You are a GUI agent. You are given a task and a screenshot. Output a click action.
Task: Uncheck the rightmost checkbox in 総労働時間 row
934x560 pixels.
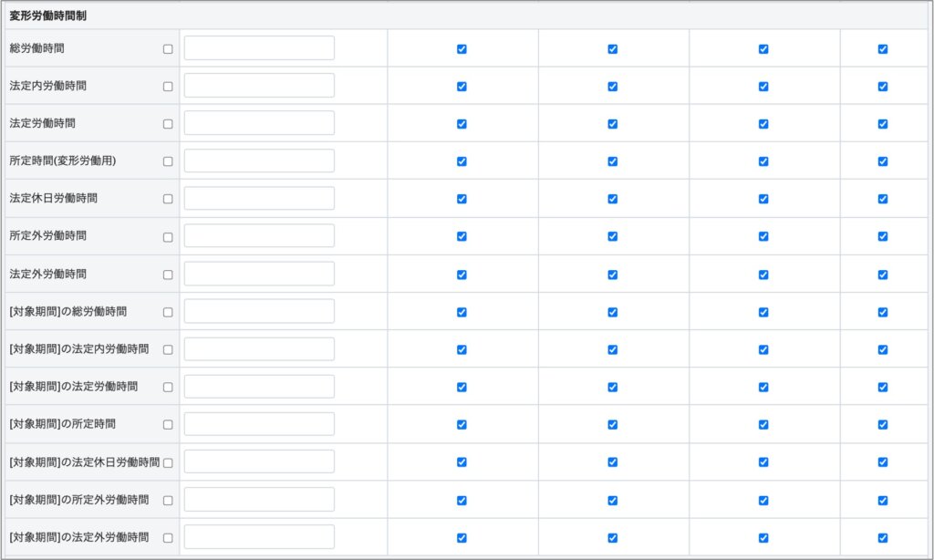tap(883, 49)
